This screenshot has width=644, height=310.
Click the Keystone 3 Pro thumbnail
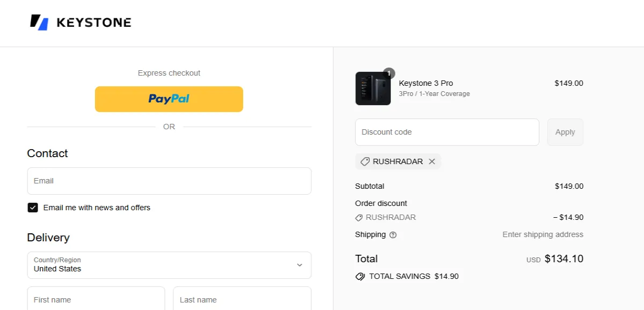372,87
